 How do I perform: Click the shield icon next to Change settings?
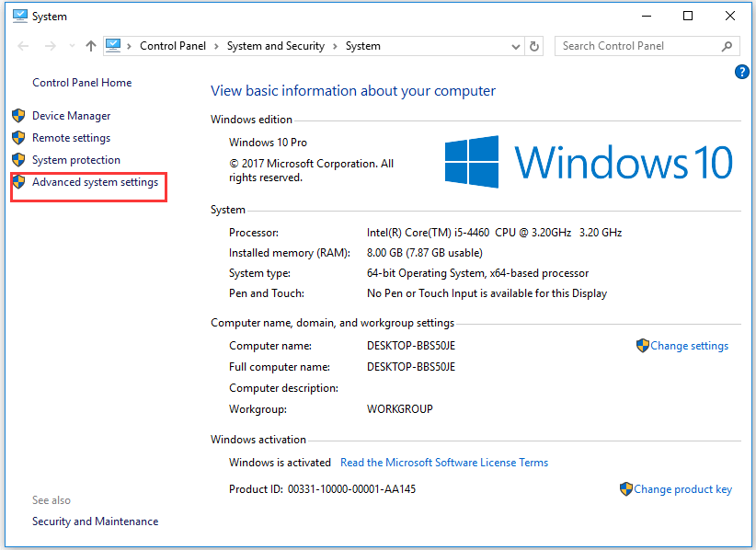pos(642,345)
